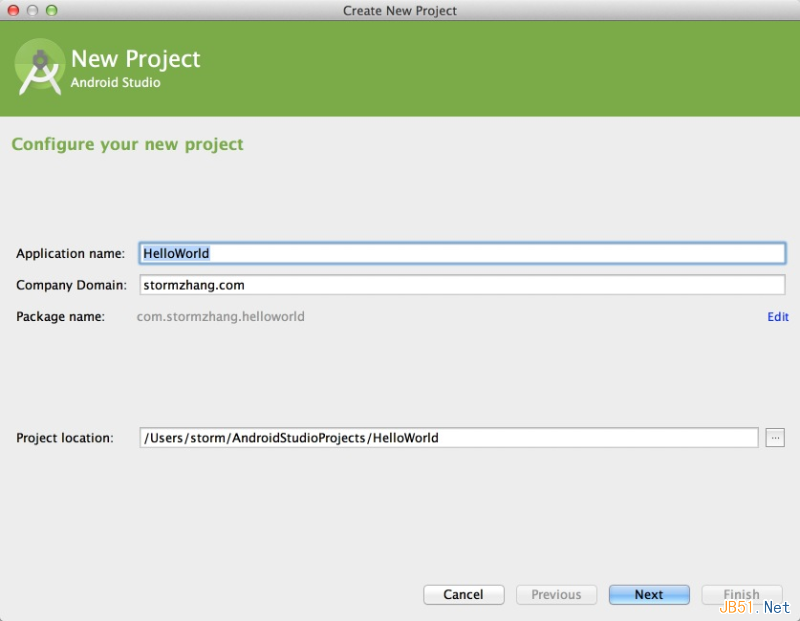The image size is (800, 621).
Task: Click the Finish button
Action: tap(741, 594)
